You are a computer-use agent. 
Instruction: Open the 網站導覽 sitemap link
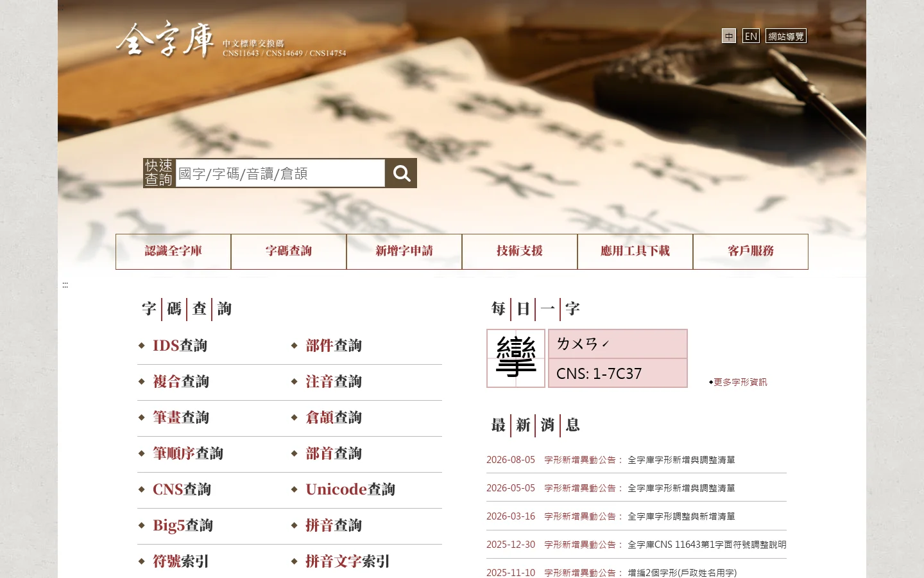[x=786, y=36]
